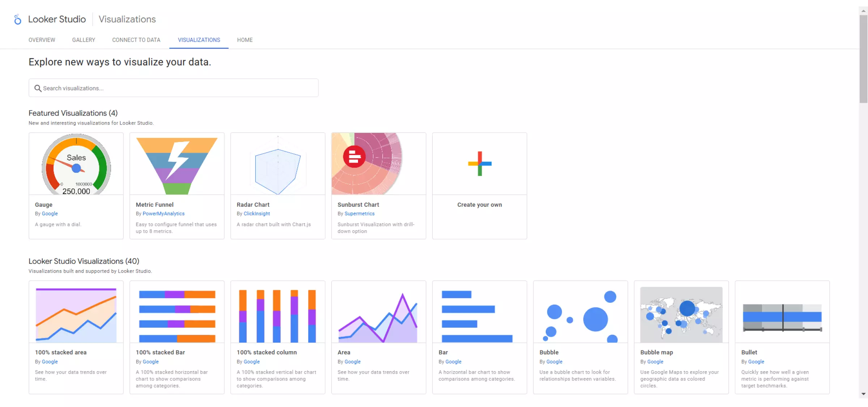Open the Google link under Gauge
This screenshot has height=407, width=868.
point(50,214)
